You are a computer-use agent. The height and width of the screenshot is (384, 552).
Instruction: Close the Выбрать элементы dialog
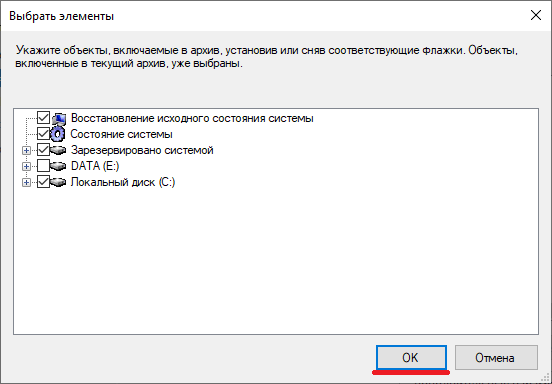pyautogui.click(x=536, y=15)
